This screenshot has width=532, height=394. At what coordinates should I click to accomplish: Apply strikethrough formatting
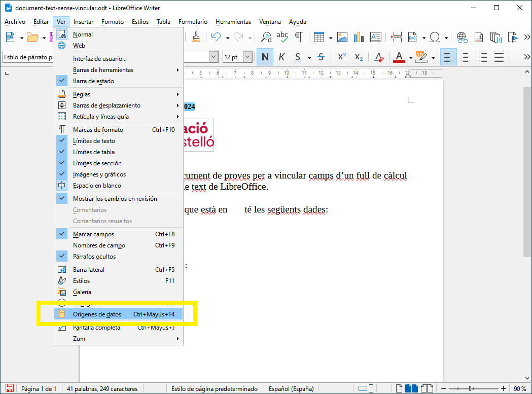point(321,57)
